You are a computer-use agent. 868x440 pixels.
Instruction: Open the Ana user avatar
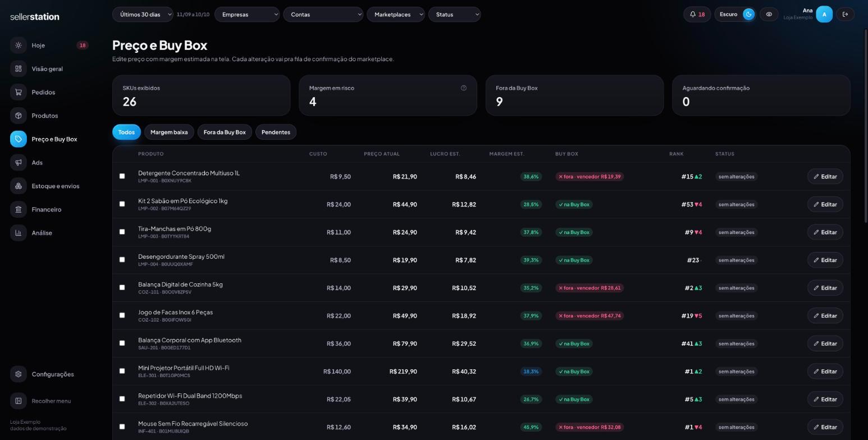[x=824, y=15]
